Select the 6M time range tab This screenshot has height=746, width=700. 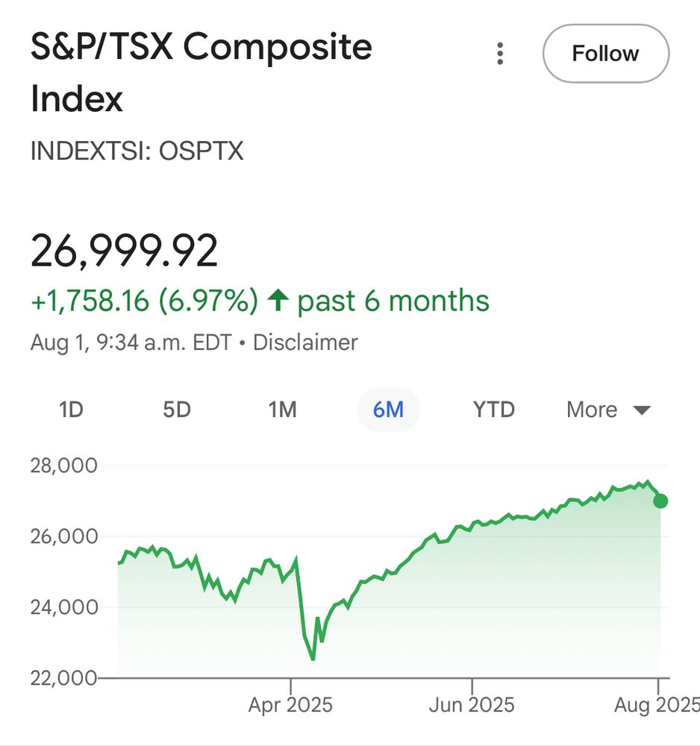(388, 410)
